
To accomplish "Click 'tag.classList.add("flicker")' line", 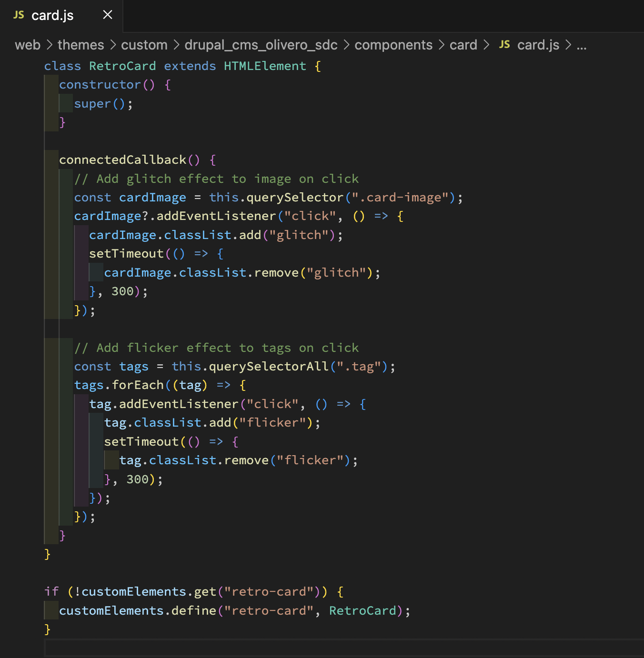I will coord(212,423).
